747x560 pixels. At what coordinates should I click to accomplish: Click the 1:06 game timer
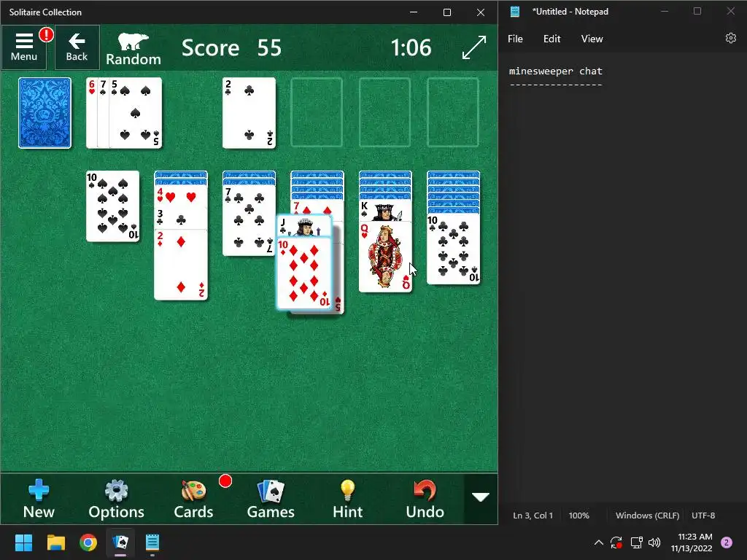click(x=411, y=47)
